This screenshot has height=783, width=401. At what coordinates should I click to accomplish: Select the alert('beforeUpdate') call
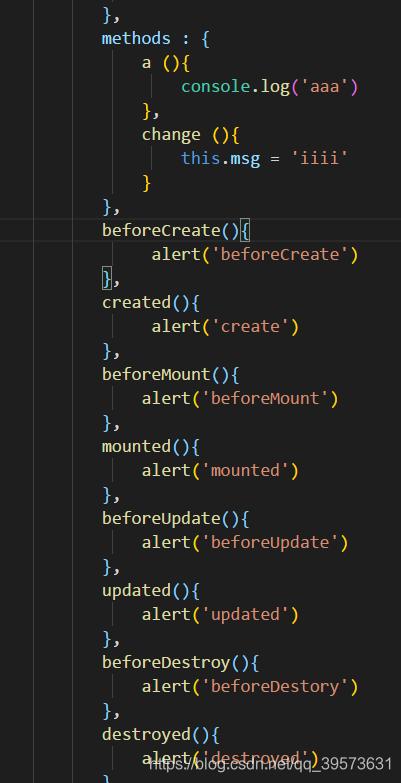pyautogui.click(x=245, y=542)
